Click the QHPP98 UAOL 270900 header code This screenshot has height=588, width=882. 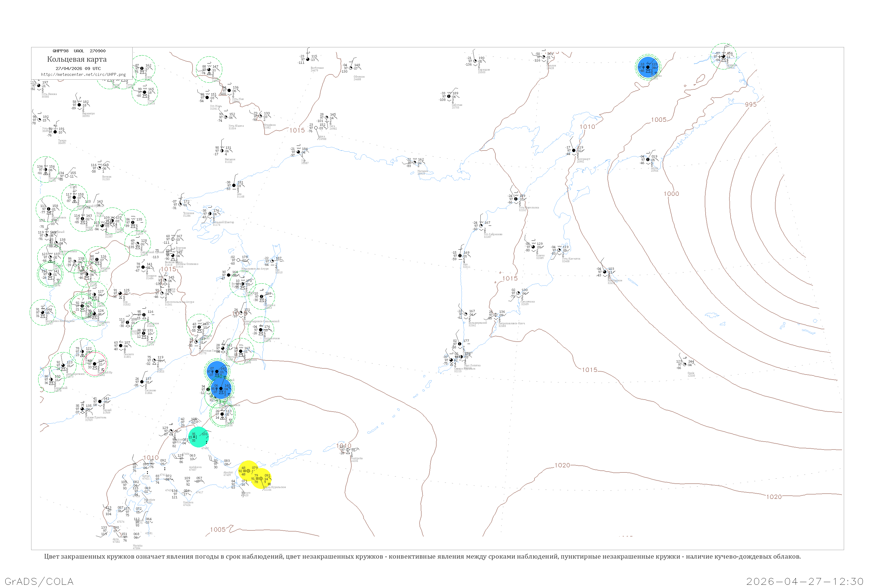(x=79, y=51)
